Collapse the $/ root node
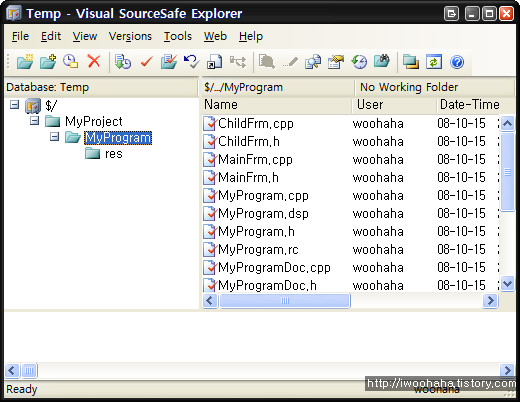The image size is (520, 402). 14,105
